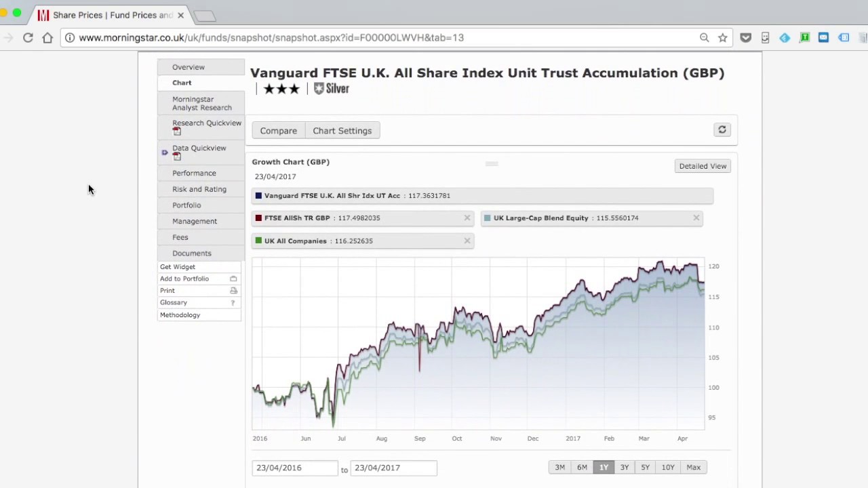Click the fund title Vanguard FTSE U.K. All Share

pos(487,73)
